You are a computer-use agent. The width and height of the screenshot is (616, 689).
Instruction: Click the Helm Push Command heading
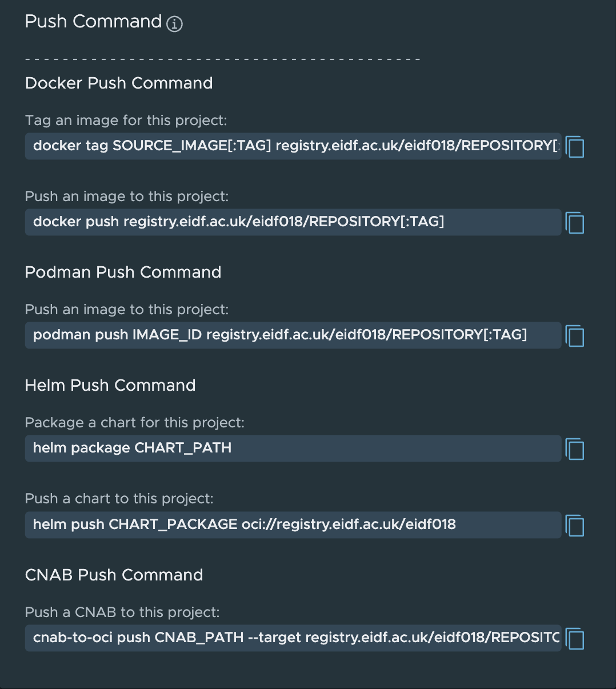[110, 386]
